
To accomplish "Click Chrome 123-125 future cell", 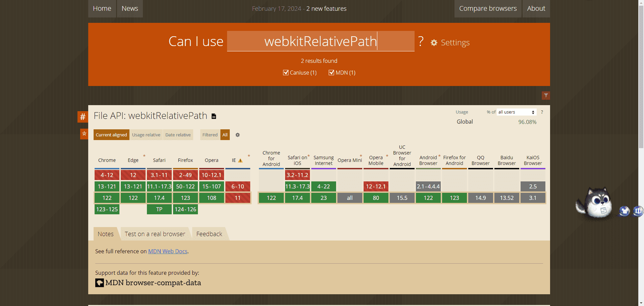I will click(107, 209).
